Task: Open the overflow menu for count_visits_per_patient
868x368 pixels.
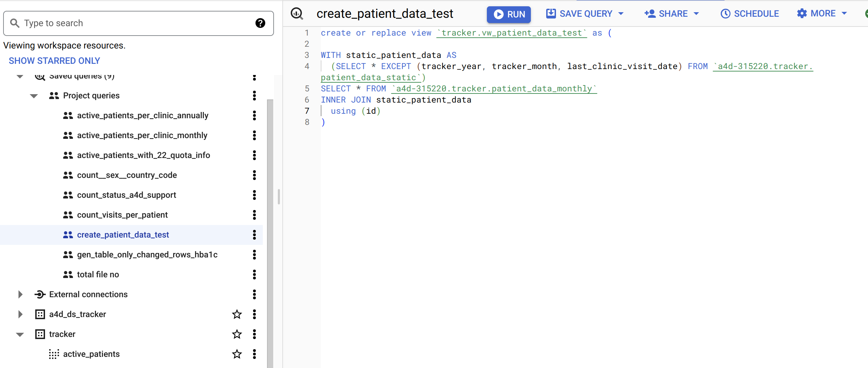Action: 254,215
